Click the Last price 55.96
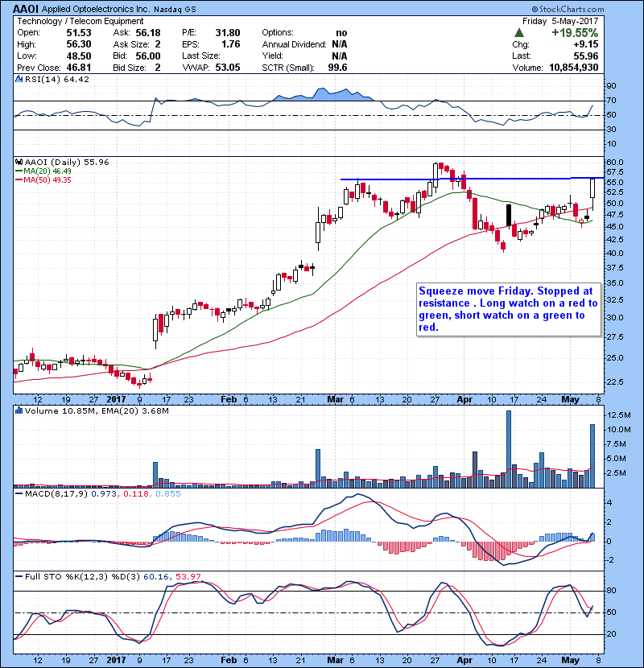This screenshot has height=668, width=644. 585,56
